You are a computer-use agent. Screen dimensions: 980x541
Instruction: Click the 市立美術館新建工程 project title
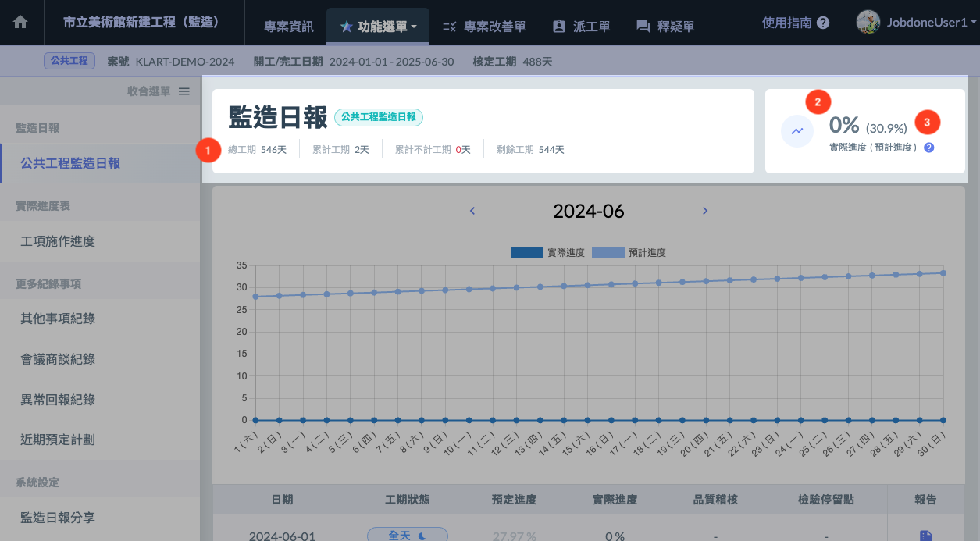tap(141, 23)
